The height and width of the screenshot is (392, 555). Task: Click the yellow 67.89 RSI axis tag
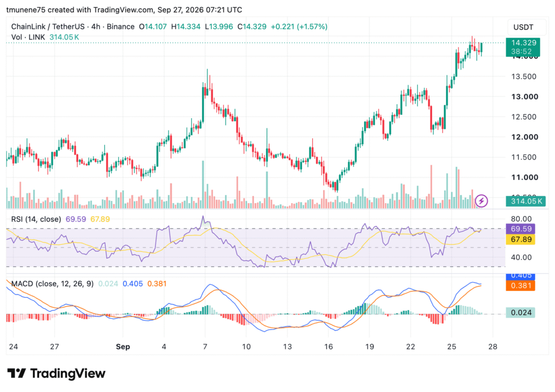(521, 239)
